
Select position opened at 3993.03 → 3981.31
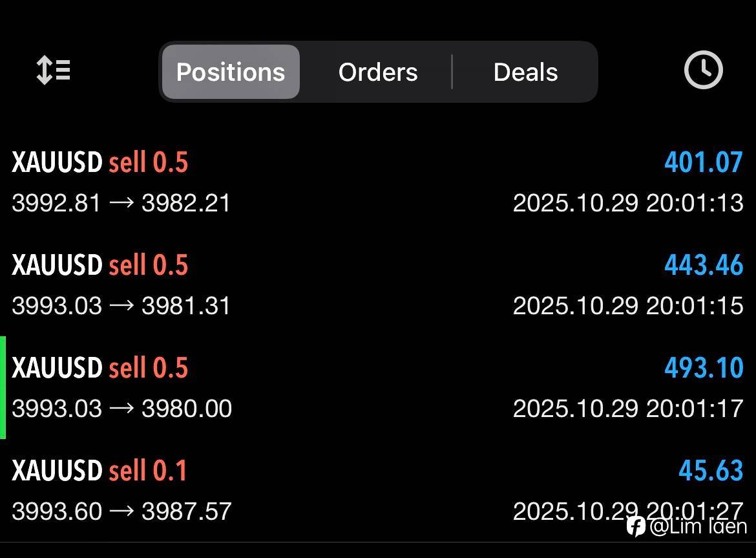121,305
